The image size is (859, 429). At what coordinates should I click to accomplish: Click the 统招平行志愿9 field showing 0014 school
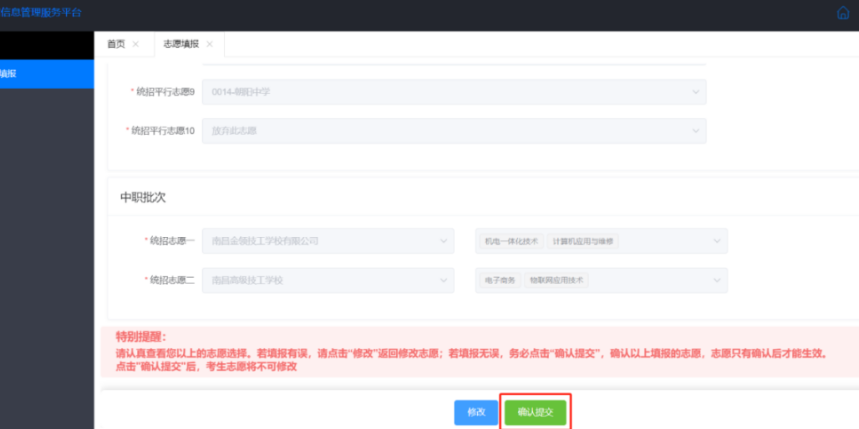[x=440, y=92]
